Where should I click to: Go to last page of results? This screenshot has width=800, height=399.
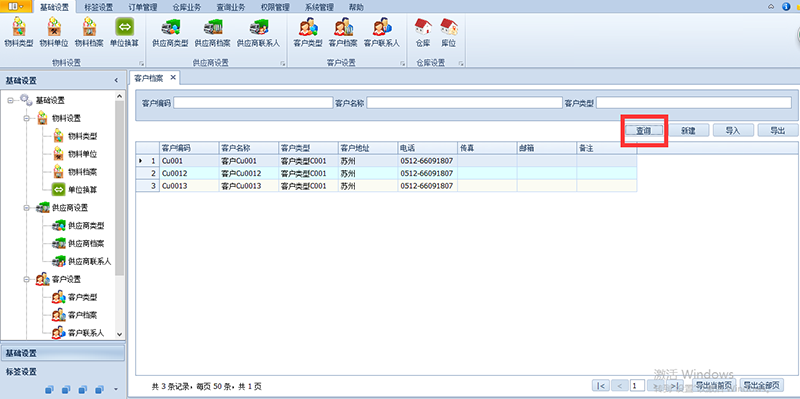click(x=674, y=385)
